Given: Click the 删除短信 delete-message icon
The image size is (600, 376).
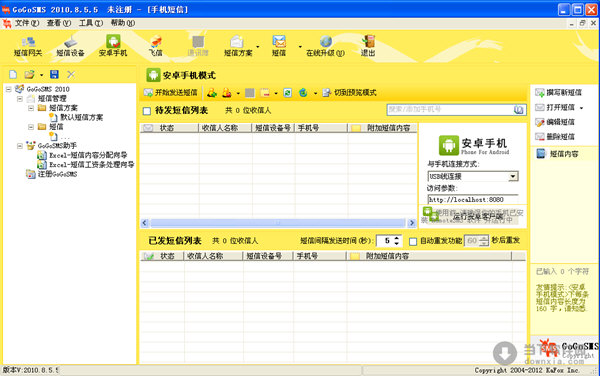Looking at the screenshot, I should [x=540, y=137].
